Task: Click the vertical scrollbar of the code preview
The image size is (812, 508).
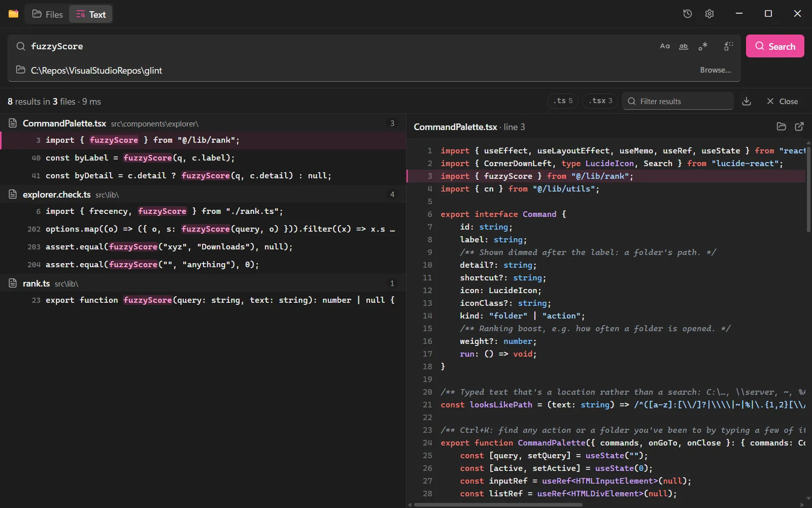Action: point(808,189)
